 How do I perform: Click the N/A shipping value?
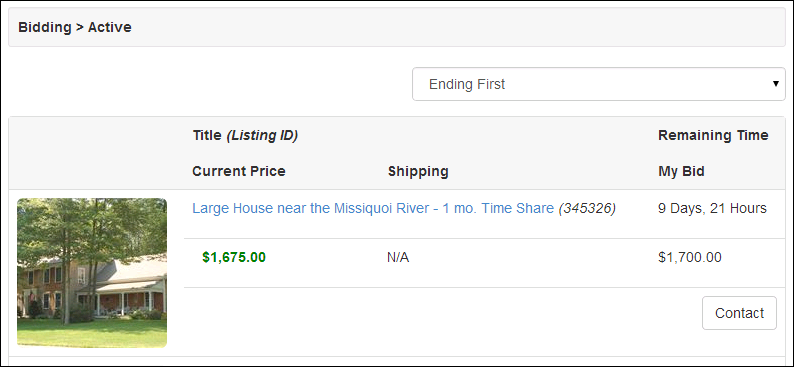[x=398, y=258]
